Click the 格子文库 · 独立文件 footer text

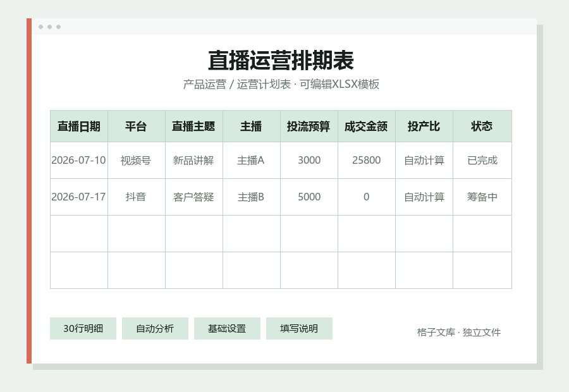459,332
